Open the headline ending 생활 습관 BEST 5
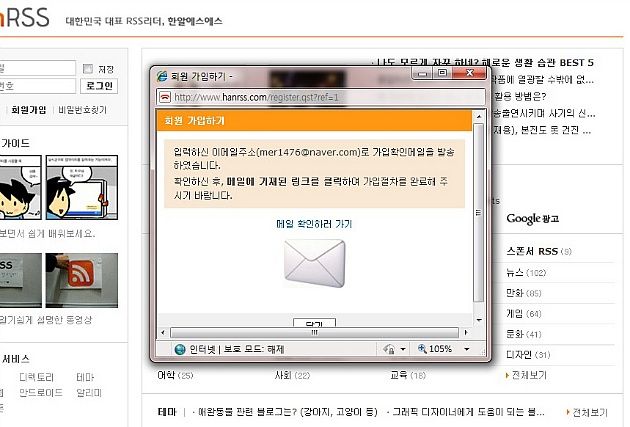 coord(485,62)
